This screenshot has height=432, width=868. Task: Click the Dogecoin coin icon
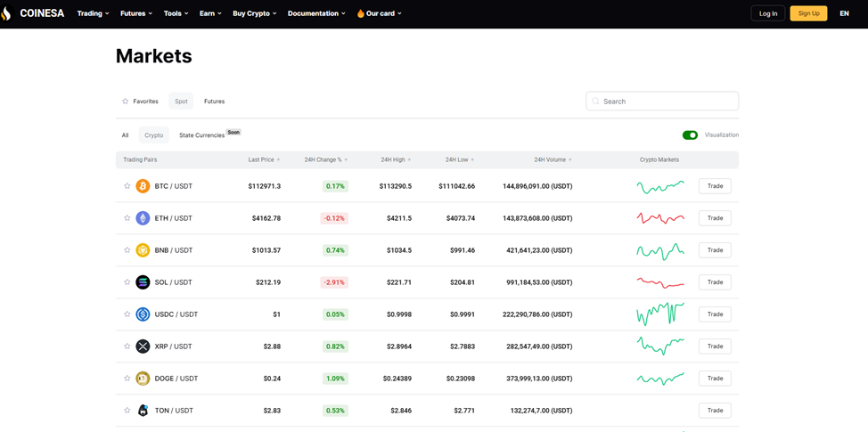tap(143, 379)
